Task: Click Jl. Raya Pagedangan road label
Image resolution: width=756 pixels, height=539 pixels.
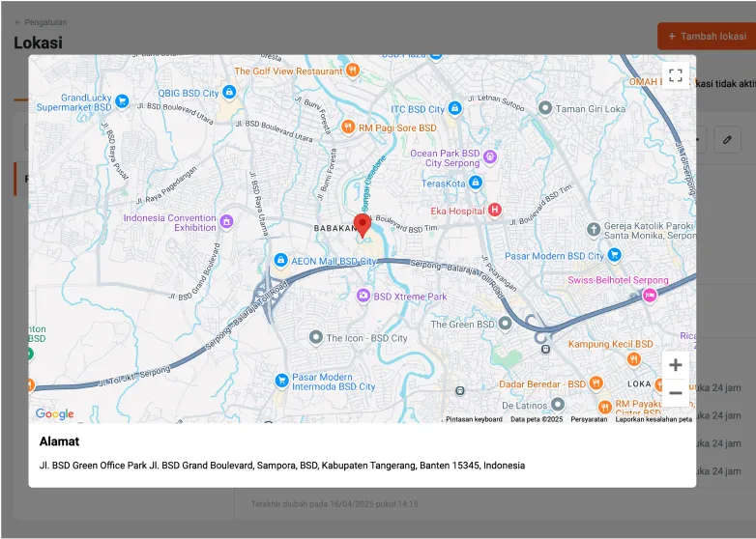Action: point(167,185)
